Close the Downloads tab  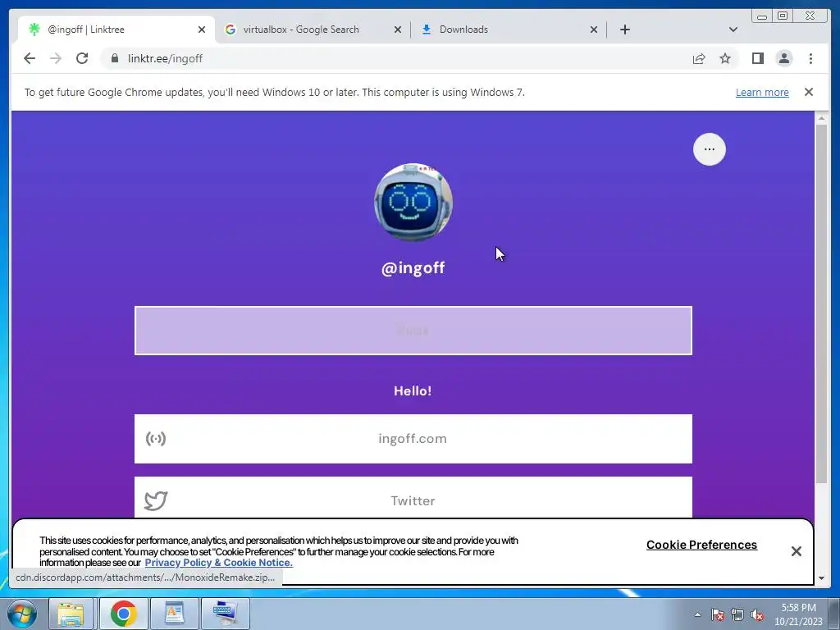(594, 30)
